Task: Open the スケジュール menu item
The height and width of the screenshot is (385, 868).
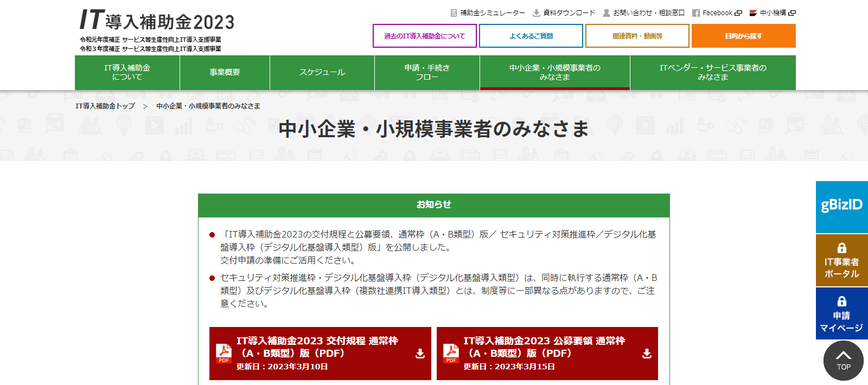Action: coord(322,73)
